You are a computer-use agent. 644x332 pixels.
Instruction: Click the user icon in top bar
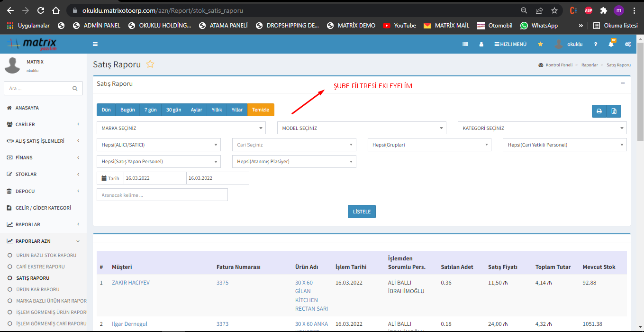point(481,44)
